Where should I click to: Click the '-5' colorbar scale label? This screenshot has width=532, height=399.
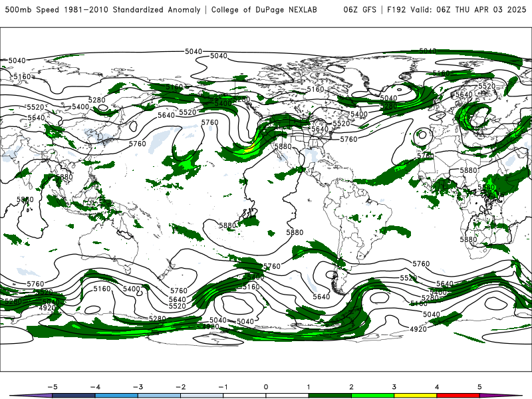coord(53,387)
